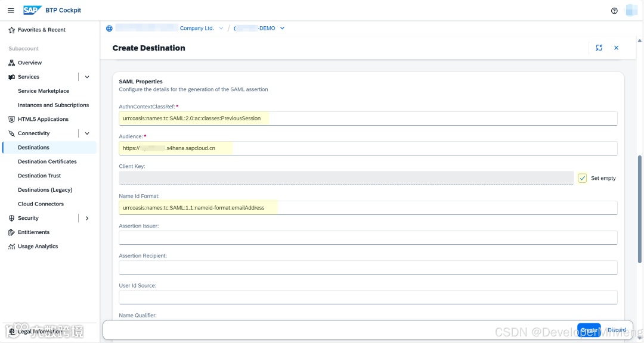Screen dimensions: 644x343
Task: Click the user profile avatar
Action: coord(631,11)
